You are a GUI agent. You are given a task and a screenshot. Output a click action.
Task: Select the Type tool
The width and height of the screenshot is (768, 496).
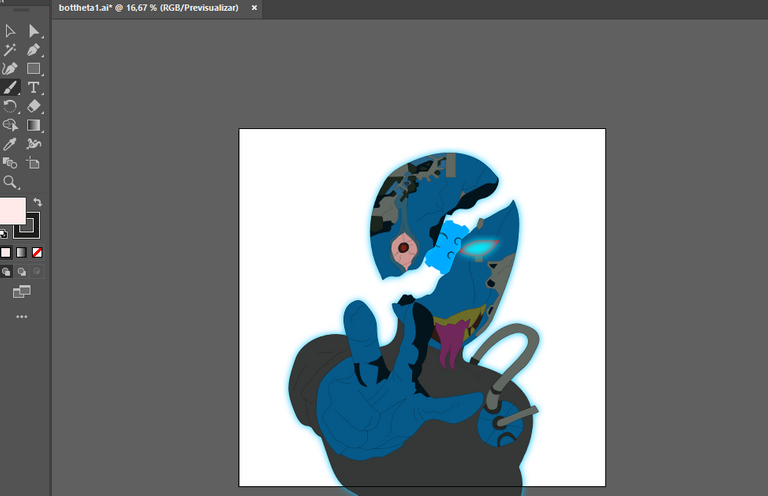tap(33, 88)
